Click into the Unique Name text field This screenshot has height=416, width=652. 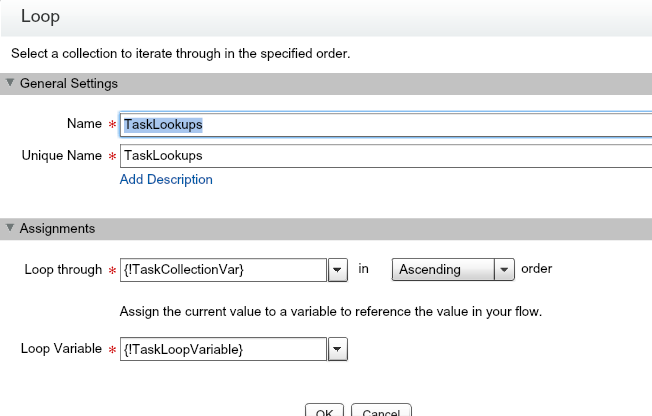(385, 156)
